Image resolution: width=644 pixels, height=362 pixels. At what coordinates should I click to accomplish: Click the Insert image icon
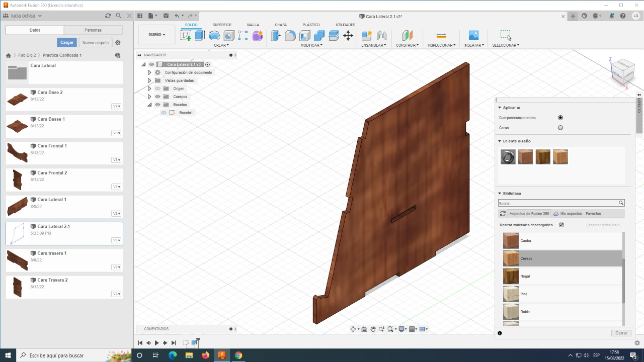coord(473,35)
